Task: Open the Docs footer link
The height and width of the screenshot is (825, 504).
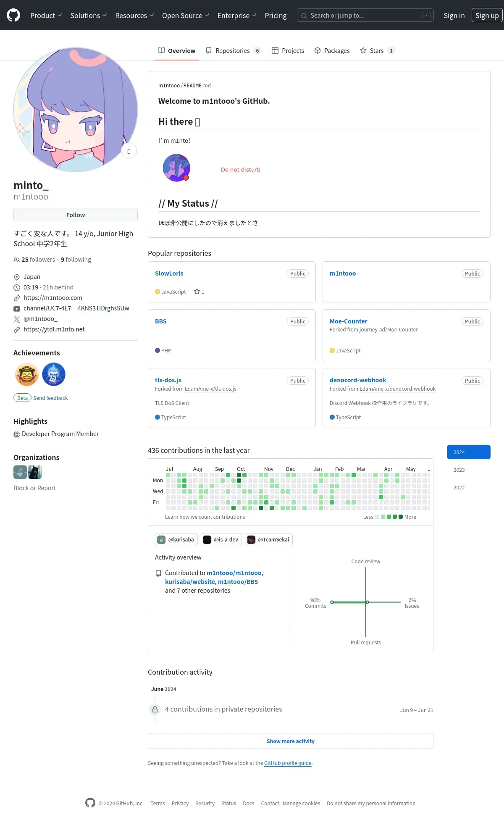Action: (x=249, y=804)
